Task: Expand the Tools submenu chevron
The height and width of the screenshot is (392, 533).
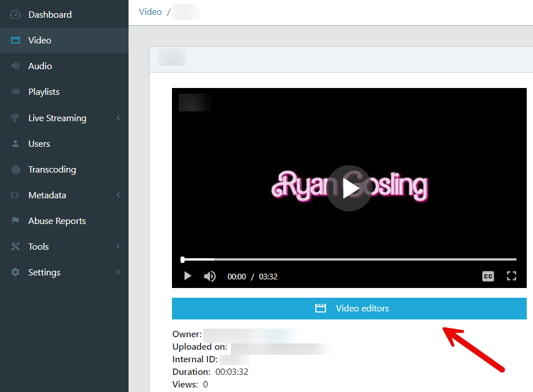Action: pos(118,246)
